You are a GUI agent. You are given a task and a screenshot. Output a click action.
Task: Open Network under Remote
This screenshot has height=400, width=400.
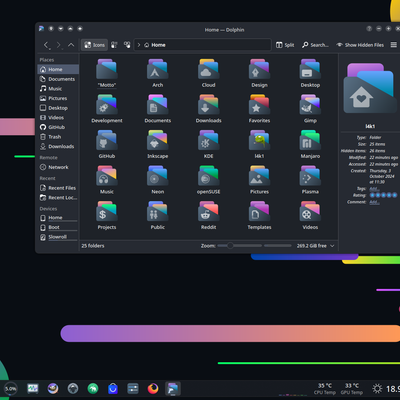click(x=58, y=167)
